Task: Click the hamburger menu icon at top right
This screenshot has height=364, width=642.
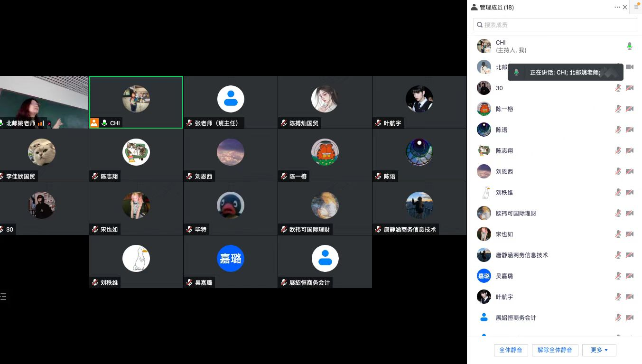Action: click(x=636, y=7)
